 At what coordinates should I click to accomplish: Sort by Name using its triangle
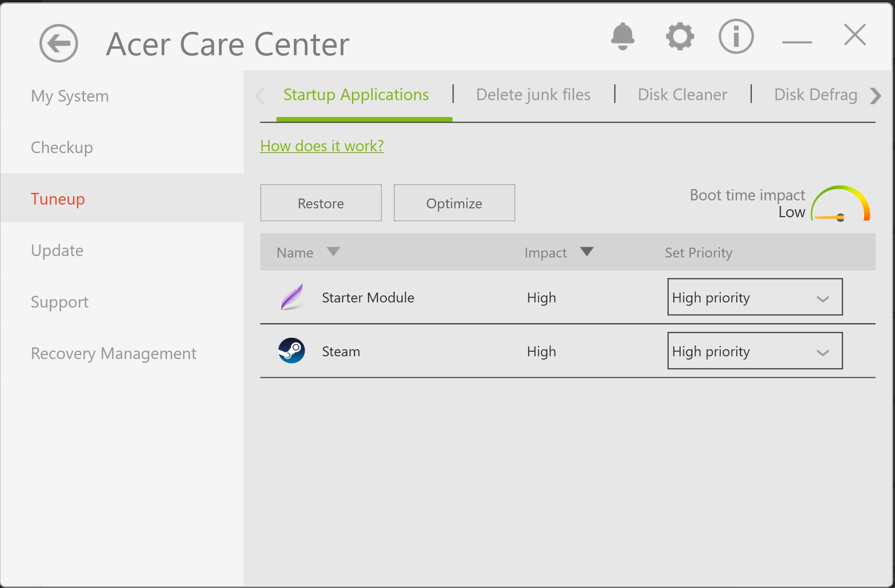(x=333, y=251)
